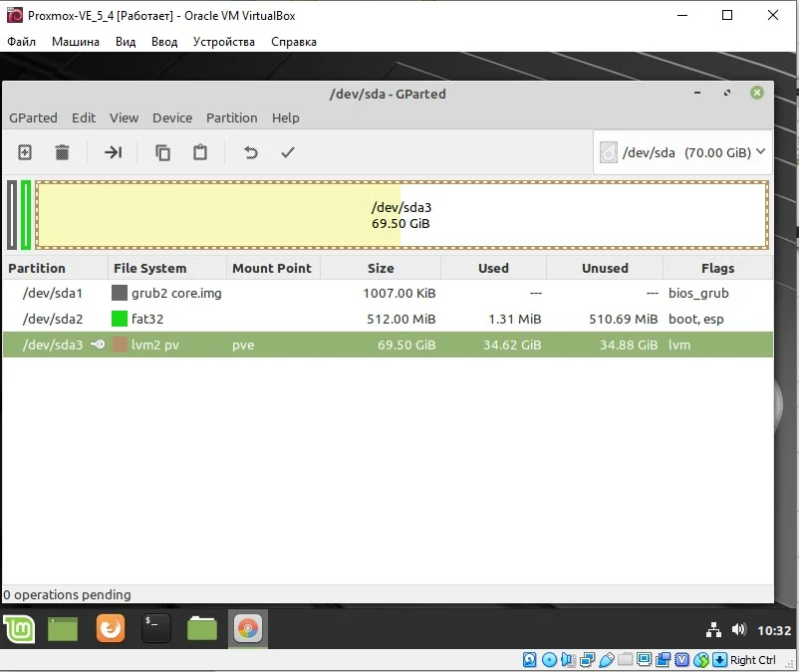Screen dimensions: 799x672
Task: Open the VirtualBox Ввод menu
Action: click(x=164, y=42)
